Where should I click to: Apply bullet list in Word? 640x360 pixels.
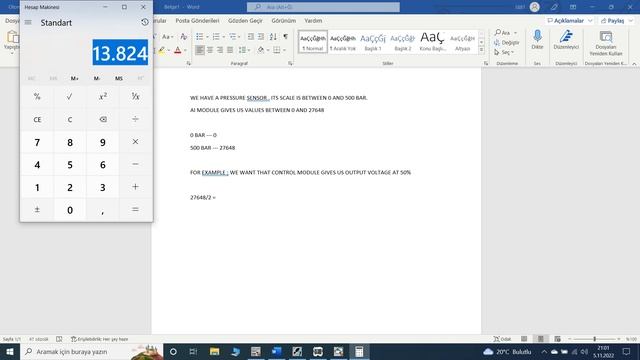tap(200, 37)
